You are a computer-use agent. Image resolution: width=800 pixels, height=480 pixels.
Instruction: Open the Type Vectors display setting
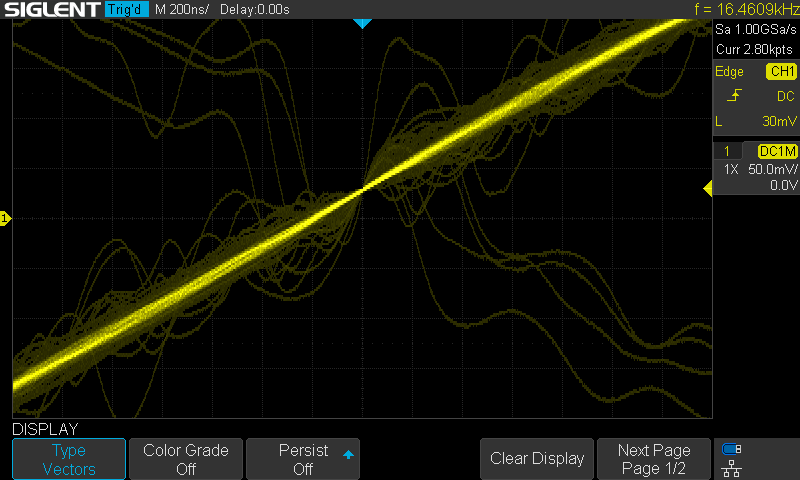coord(69,459)
